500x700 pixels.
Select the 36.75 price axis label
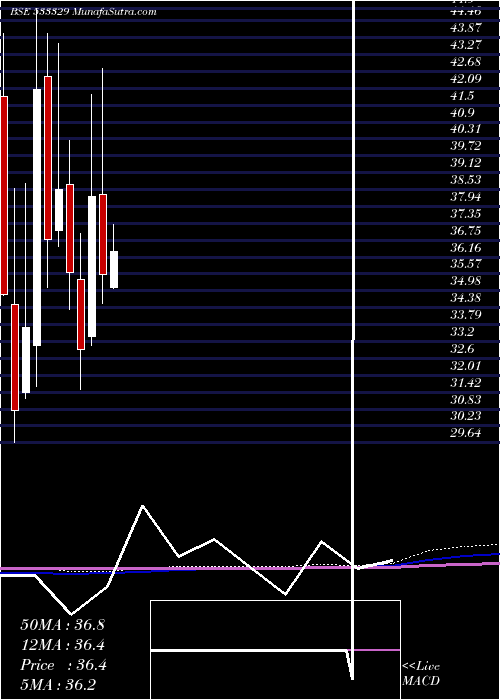466,230
